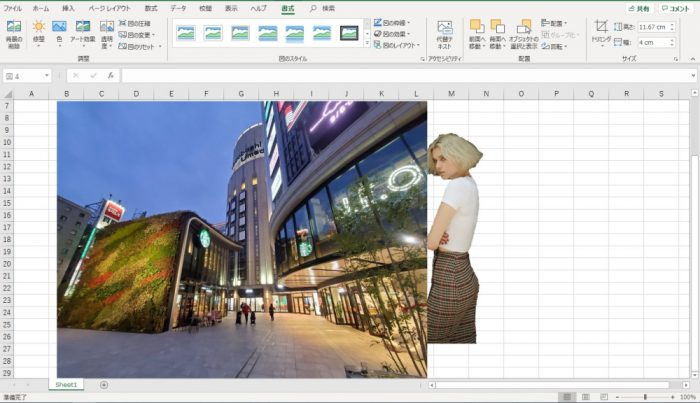Select the Sheet1 tab
This screenshot has height=403, width=700.
tap(66, 385)
